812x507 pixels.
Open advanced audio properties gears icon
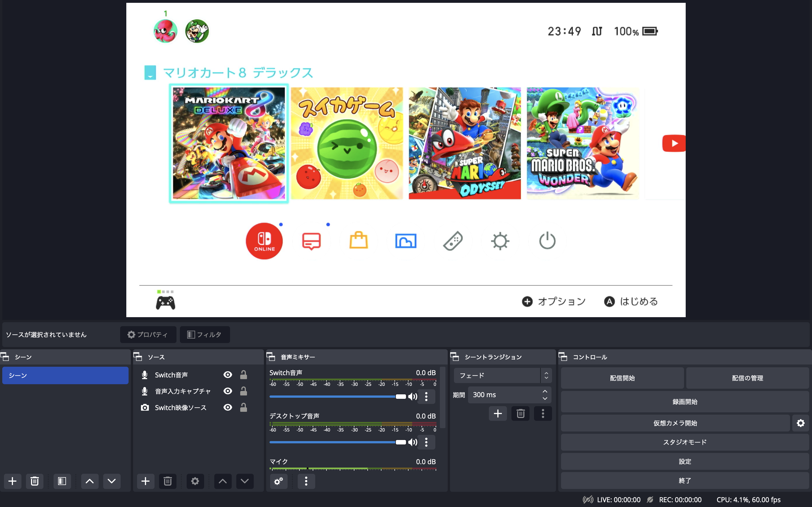pyautogui.click(x=279, y=481)
